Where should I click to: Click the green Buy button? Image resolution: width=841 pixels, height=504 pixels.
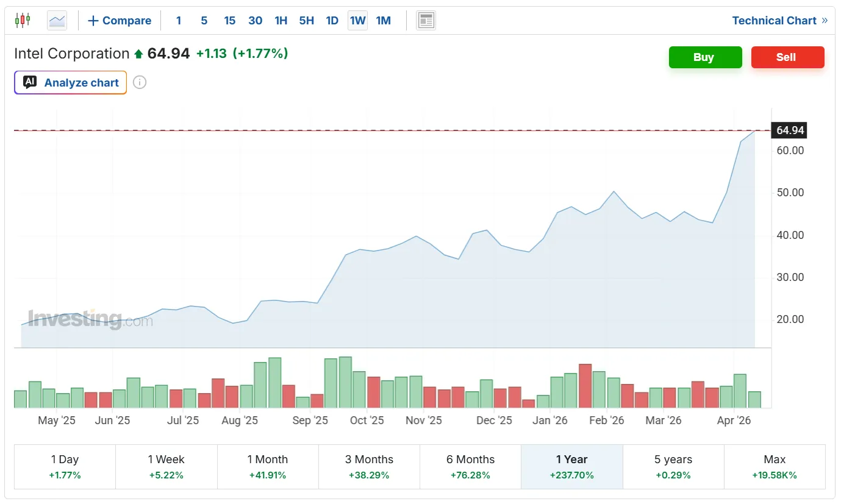[x=705, y=57]
